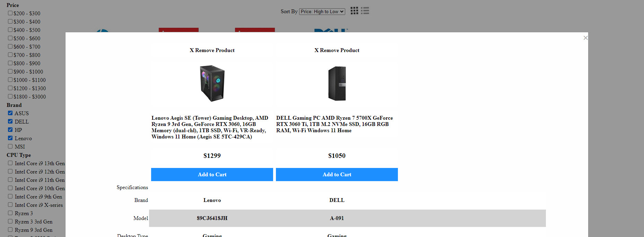Switch to list view layout
Viewport: 644px width, 237px height.
pyautogui.click(x=365, y=11)
